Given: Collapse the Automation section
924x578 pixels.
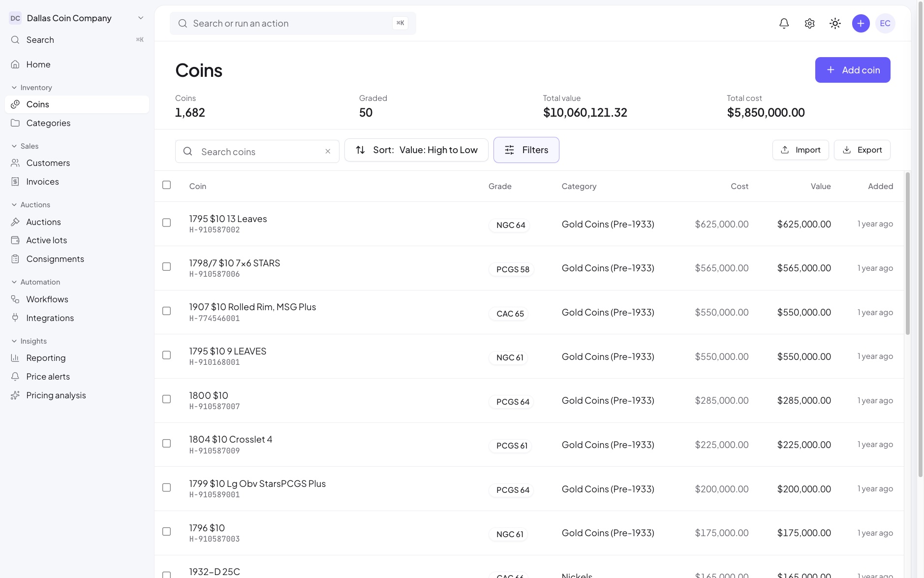Looking at the screenshot, I should coord(35,282).
